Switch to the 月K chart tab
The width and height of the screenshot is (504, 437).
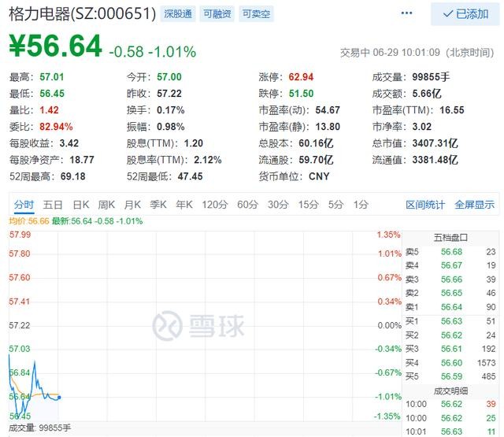(132, 205)
